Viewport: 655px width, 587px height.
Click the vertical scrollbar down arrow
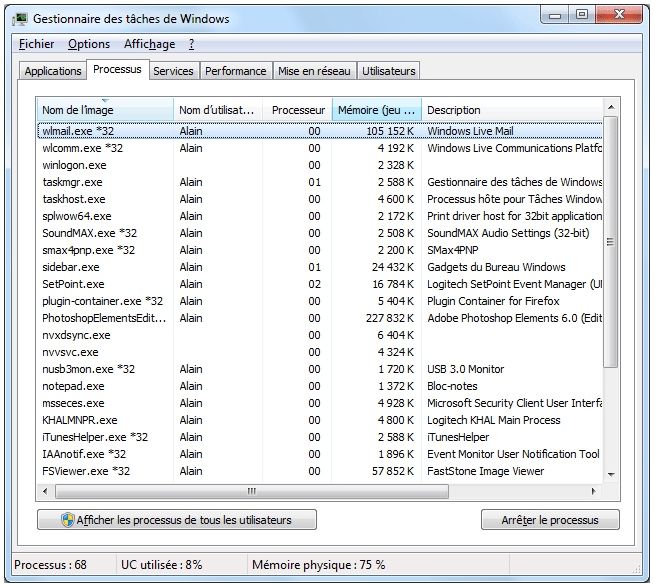(x=611, y=474)
